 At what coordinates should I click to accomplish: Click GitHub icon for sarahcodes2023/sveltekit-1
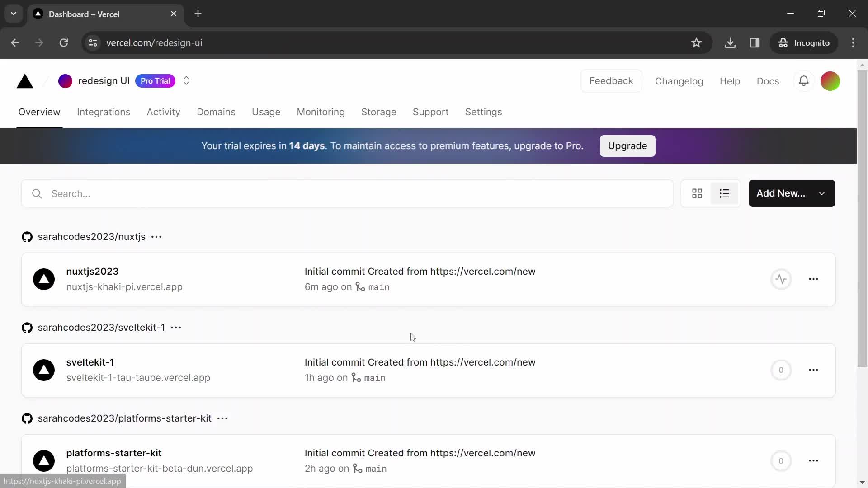27,328
